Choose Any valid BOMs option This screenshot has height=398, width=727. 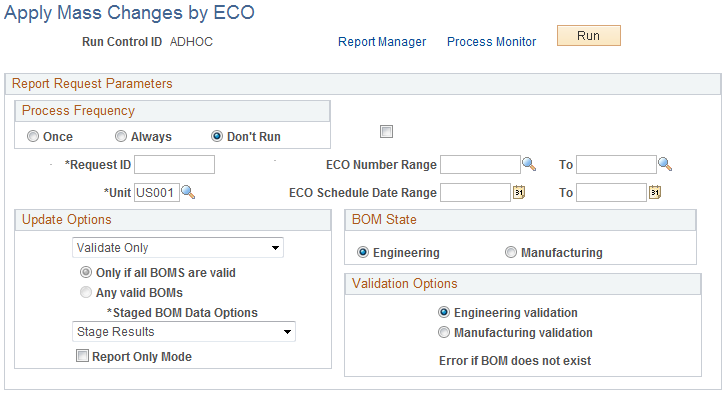[x=86, y=292]
